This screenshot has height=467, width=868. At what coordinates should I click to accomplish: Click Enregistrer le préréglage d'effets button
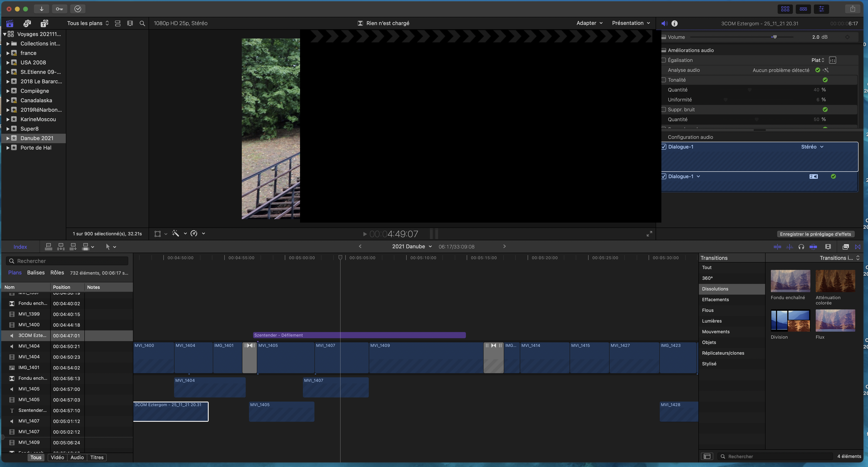815,234
